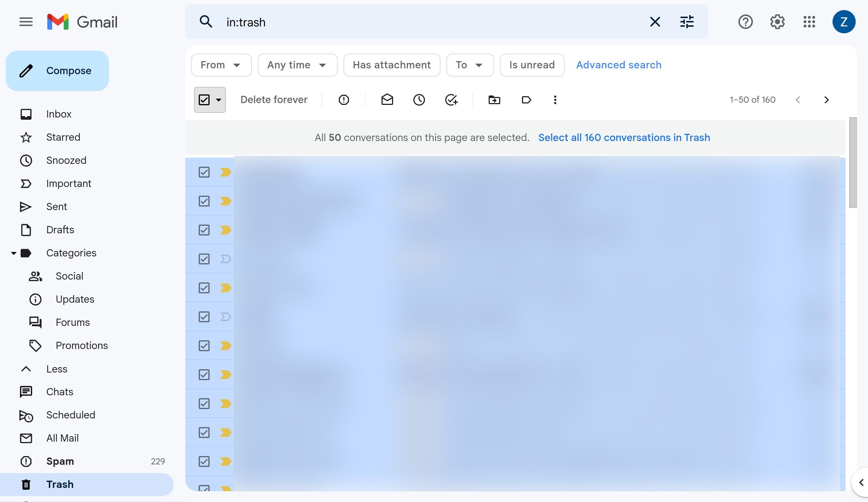Open the From filter dropdown

click(221, 65)
